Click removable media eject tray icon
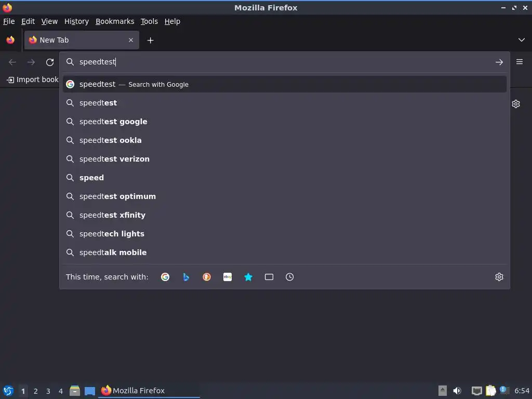 tap(443, 391)
